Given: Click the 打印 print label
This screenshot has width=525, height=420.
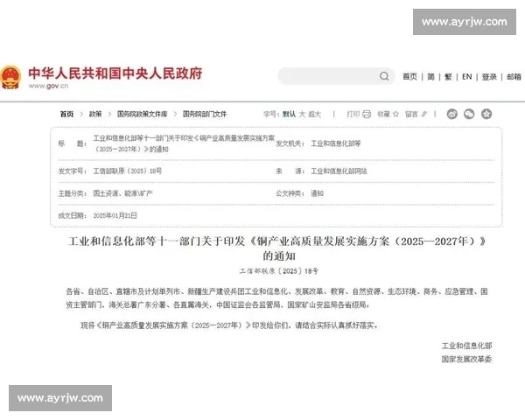Looking at the screenshot, I should (353, 115).
